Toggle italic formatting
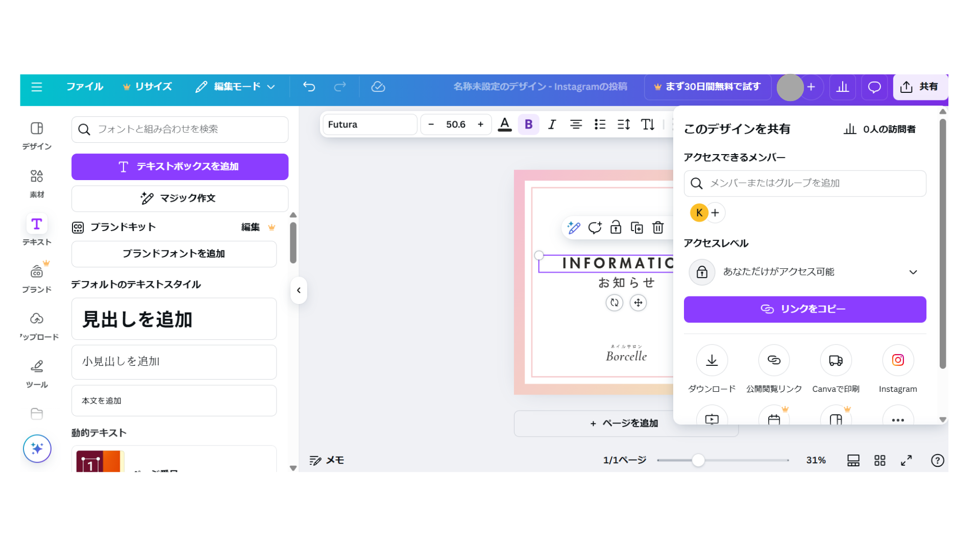Screen dimensions: 980x551 (552, 124)
